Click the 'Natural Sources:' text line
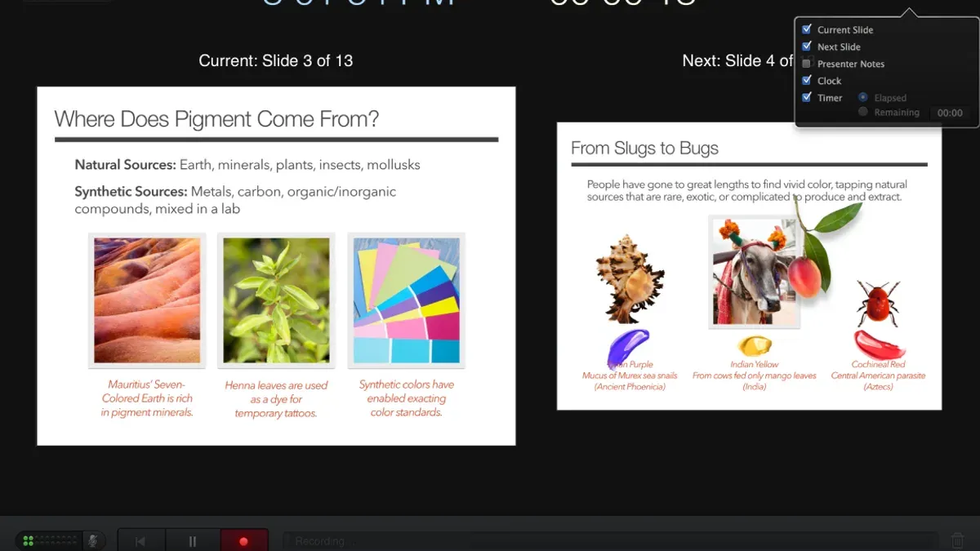The image size is (980, 551). tap(247, 165)
